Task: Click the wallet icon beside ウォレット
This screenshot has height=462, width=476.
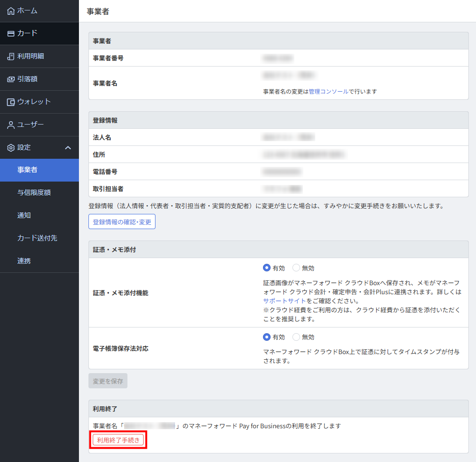Action: pyautogui.click(x=11, y=102)
